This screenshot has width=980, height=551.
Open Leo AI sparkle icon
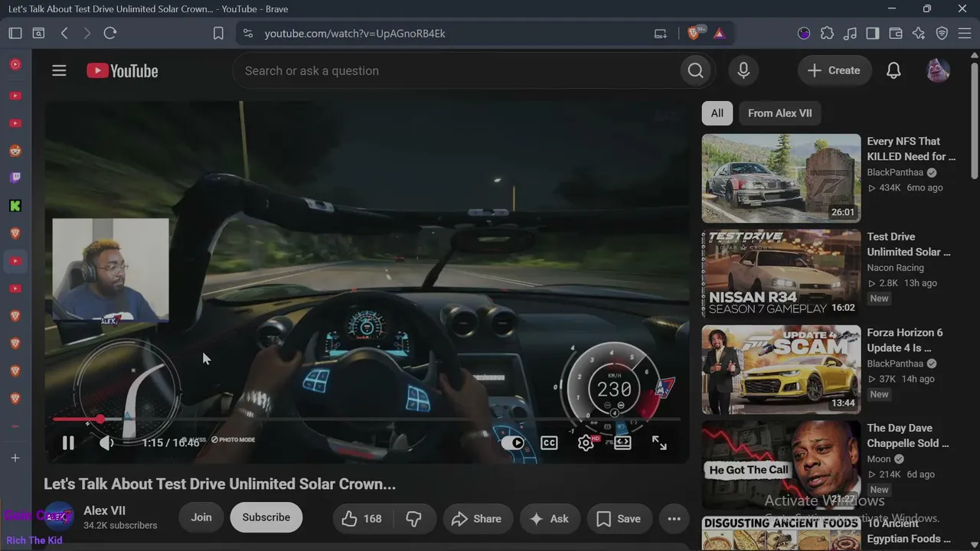(x=919, y=33)
